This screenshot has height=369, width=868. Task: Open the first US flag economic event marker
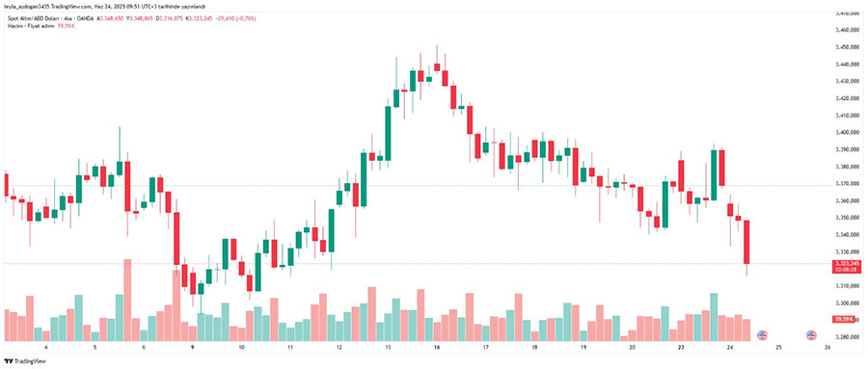point(762,334)
